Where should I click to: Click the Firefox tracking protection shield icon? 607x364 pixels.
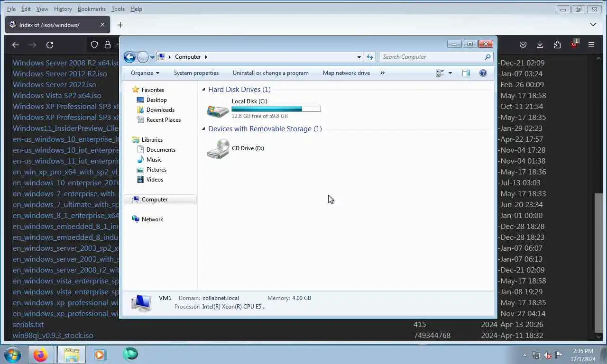coord(94,45)
